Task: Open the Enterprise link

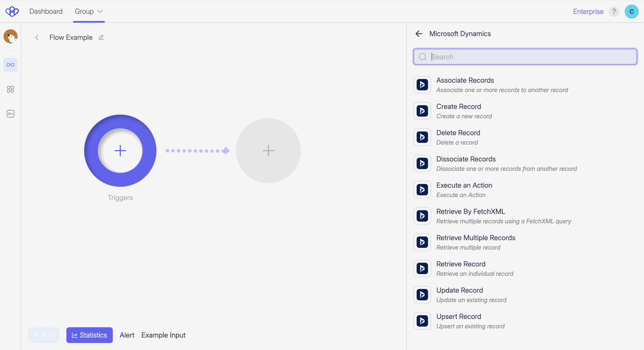Action: [588, 12]
